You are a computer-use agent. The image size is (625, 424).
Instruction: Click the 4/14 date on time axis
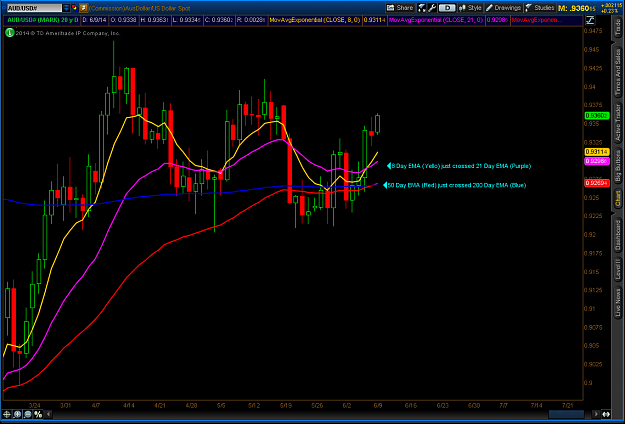click(128, 405)
